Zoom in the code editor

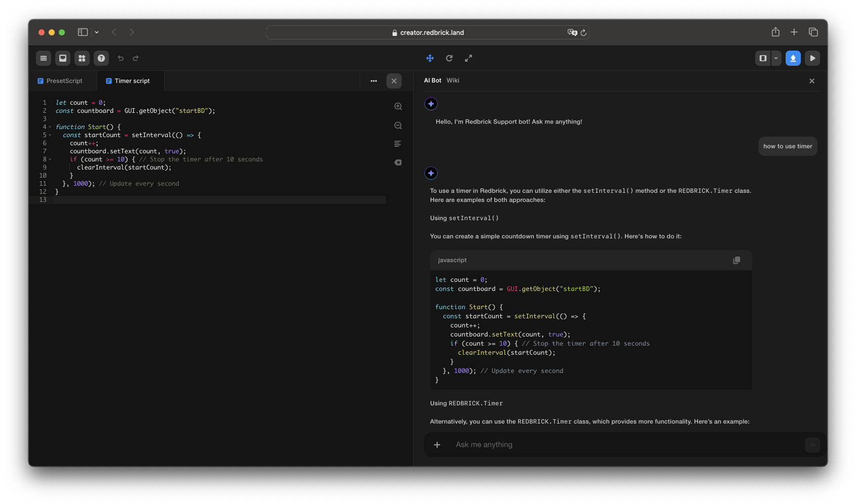coord(398,106)
